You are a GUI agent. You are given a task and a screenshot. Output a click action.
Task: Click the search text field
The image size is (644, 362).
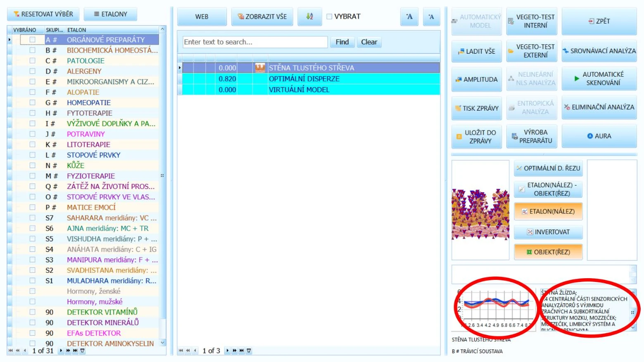[255, 42]
